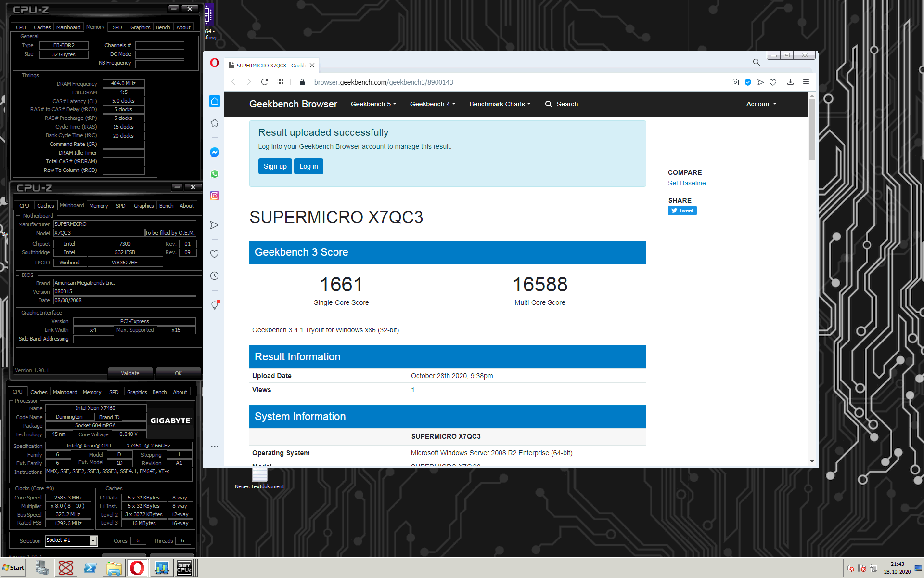
Task: Expand the Geekbench 4 dropdown
Action: (x=433, y=104)
